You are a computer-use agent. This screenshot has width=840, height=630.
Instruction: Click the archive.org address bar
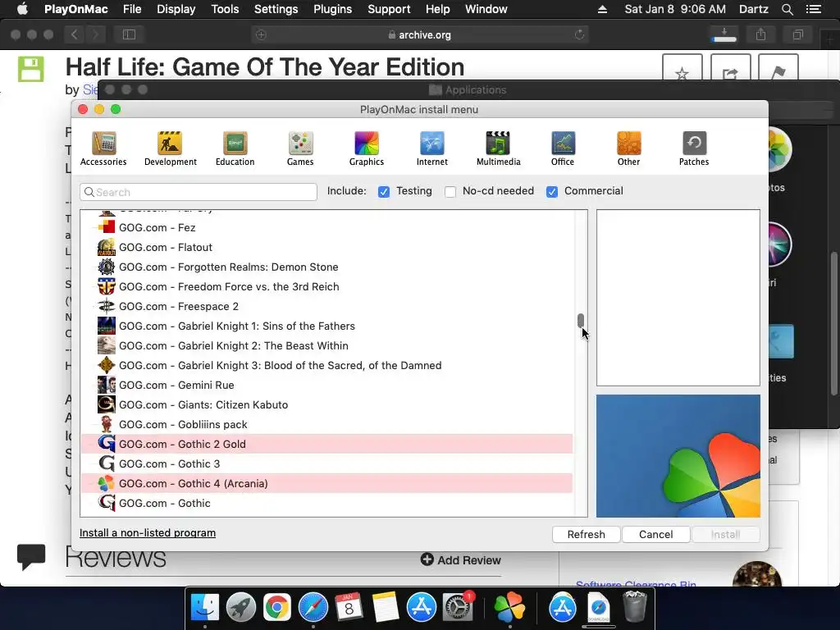(420, 34)
